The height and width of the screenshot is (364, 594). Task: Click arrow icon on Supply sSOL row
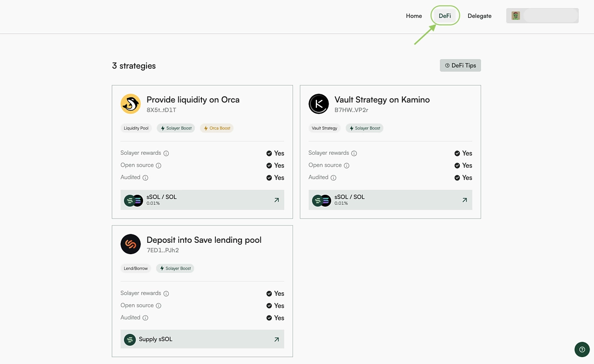point(276,339)
